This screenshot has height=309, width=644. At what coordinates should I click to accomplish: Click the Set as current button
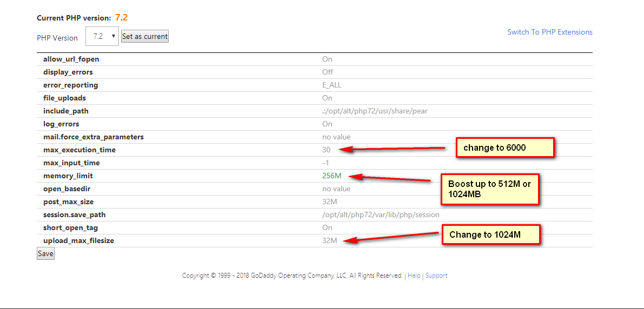pyautogui.click(x=145, y=37)
